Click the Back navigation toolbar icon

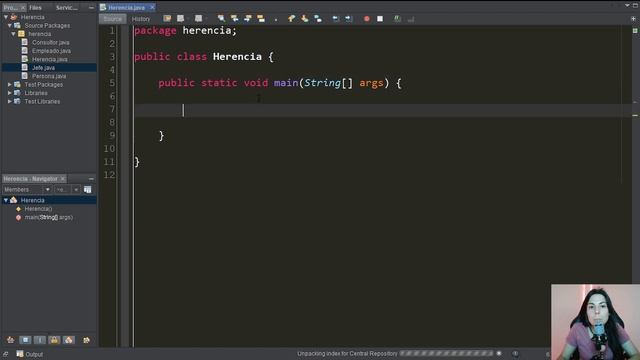(x=180, y=18)
